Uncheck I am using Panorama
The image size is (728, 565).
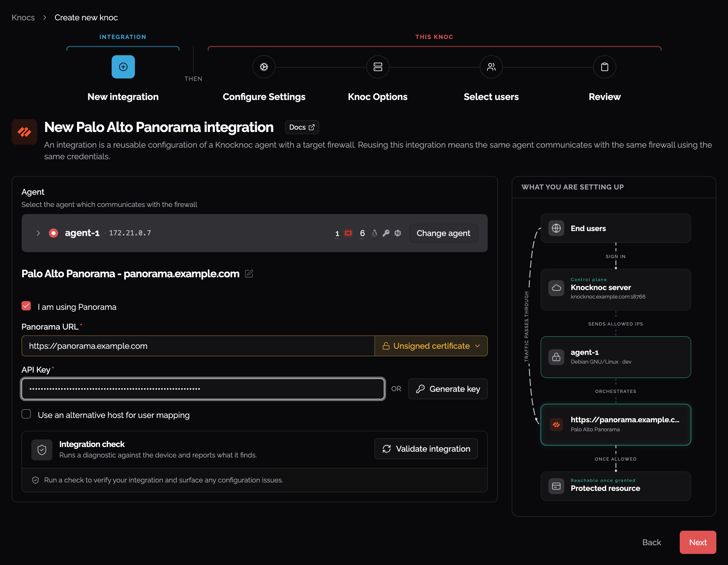tap(26, 306)
